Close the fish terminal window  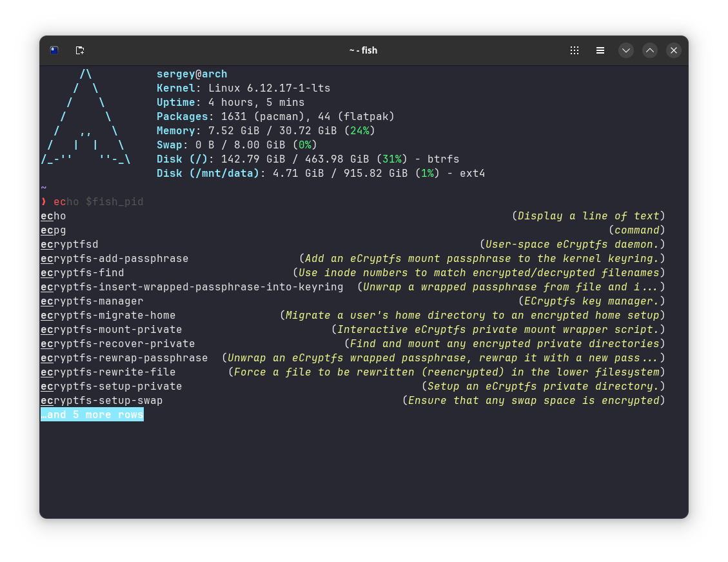(x=674, y=50)
